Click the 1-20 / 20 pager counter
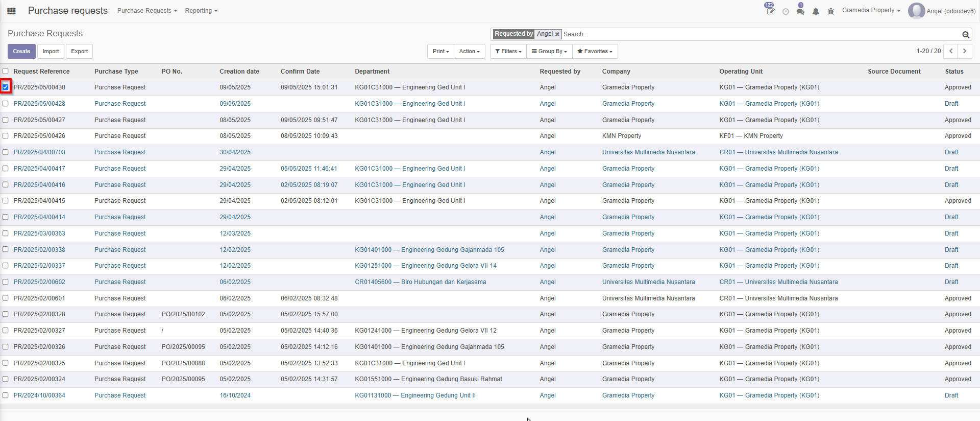The image size is (980, 421). (928, 51)
